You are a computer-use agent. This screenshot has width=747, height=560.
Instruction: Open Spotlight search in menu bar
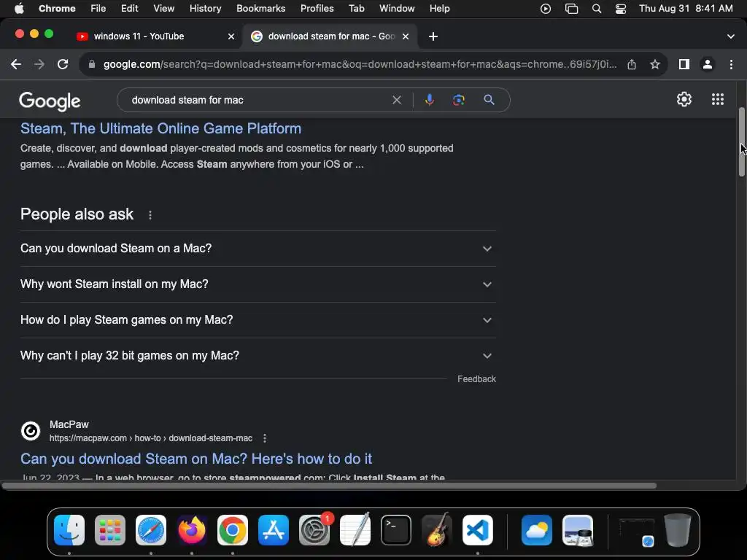[x=597, y=9]
